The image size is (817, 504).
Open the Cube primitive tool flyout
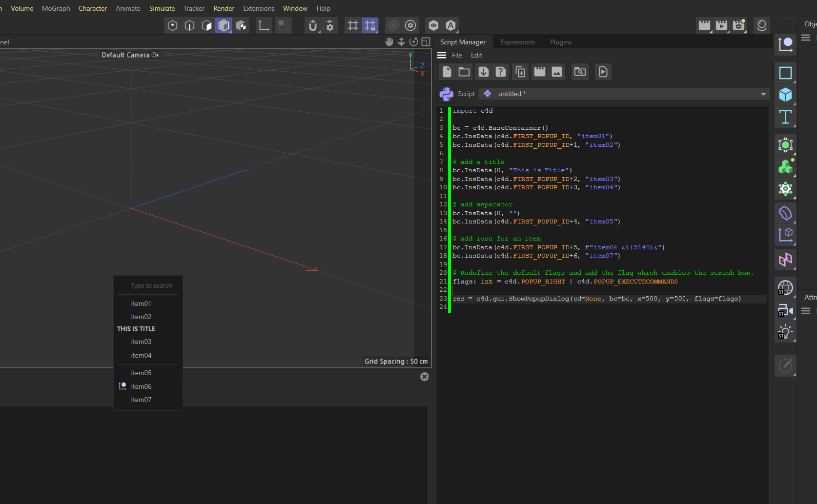click(785, 95)
